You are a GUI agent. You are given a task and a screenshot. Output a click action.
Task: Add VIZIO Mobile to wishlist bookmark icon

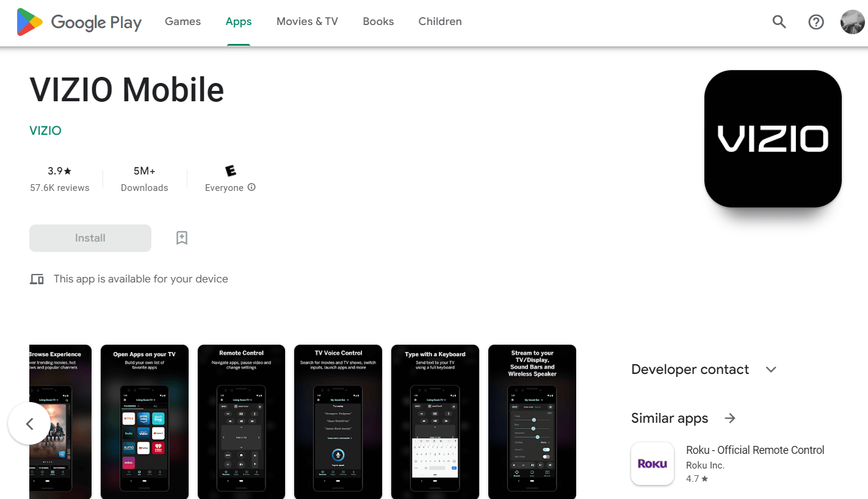click(x=182, y=238)
